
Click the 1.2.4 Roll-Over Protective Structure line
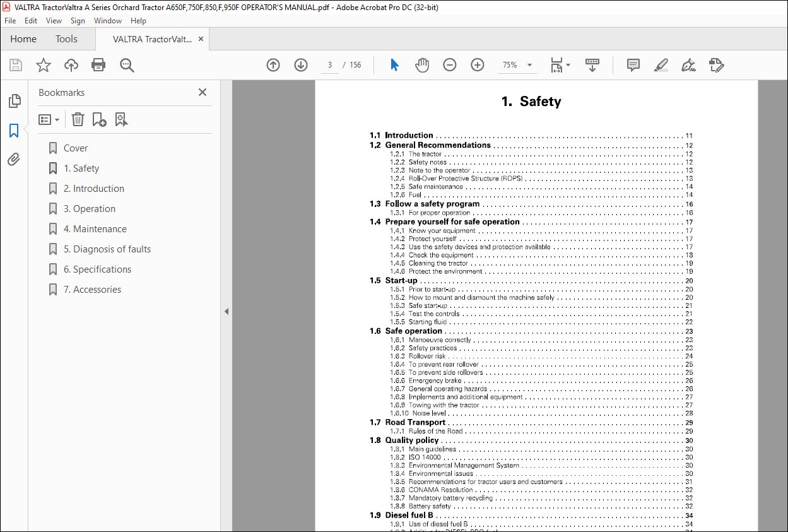click(541, 179)
